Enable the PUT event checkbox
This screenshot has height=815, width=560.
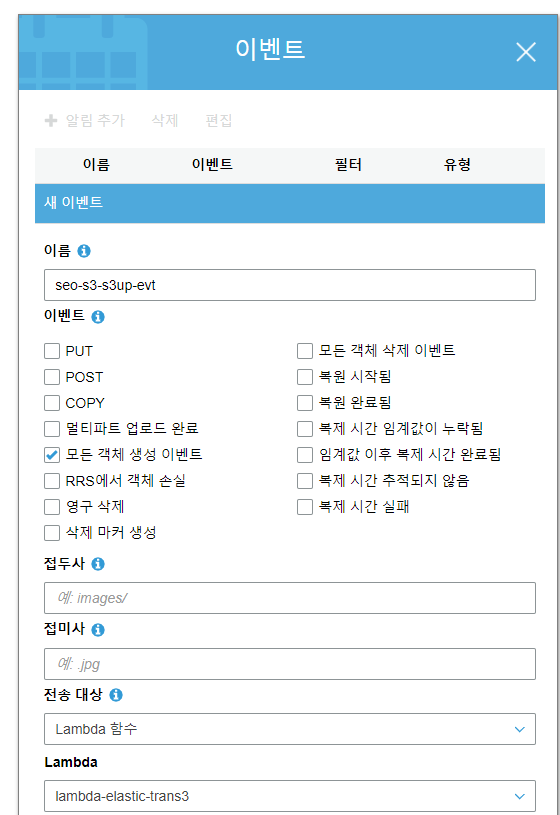pyautogui.click(x=52, y=351)
